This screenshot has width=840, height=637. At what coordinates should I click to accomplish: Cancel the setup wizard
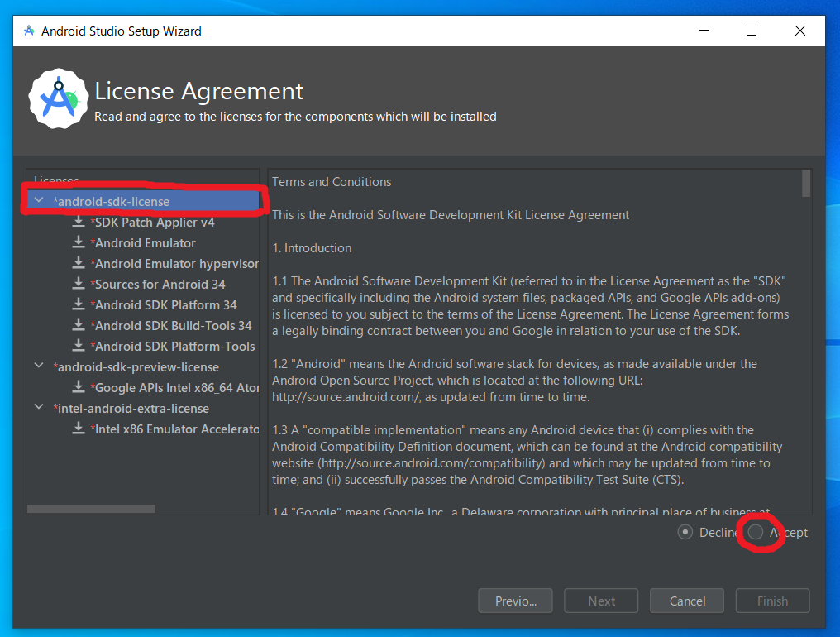coord(687,601)
